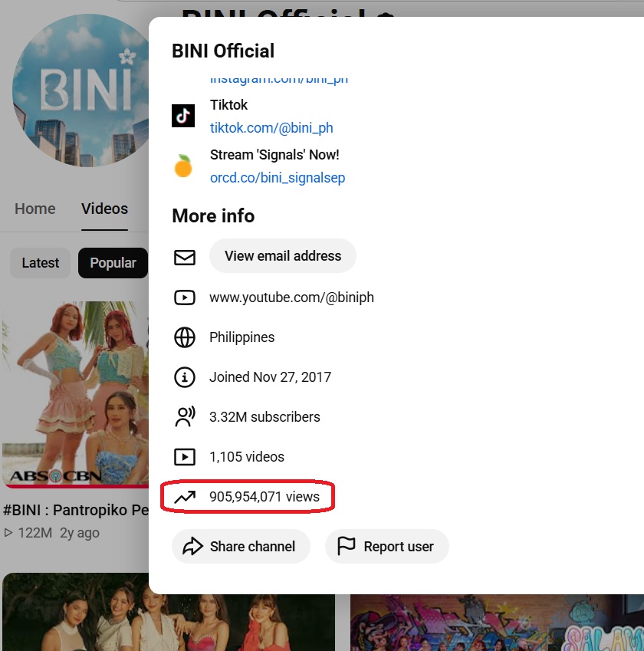The height and width of the screenshot is (651, 644).
Task: Click the BINI channel avatar image
Action: [81, 90]
